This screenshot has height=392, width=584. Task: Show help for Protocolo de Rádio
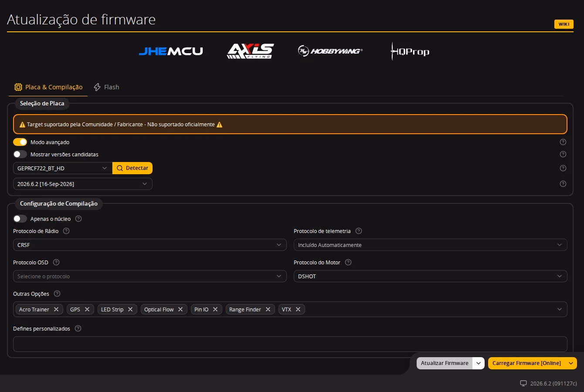point(66,231)
